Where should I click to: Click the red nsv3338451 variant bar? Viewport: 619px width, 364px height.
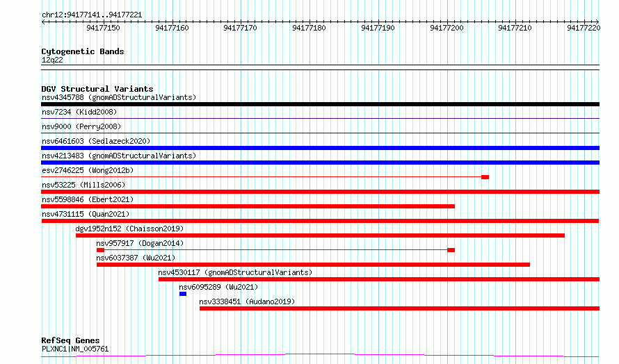point(399,308)
